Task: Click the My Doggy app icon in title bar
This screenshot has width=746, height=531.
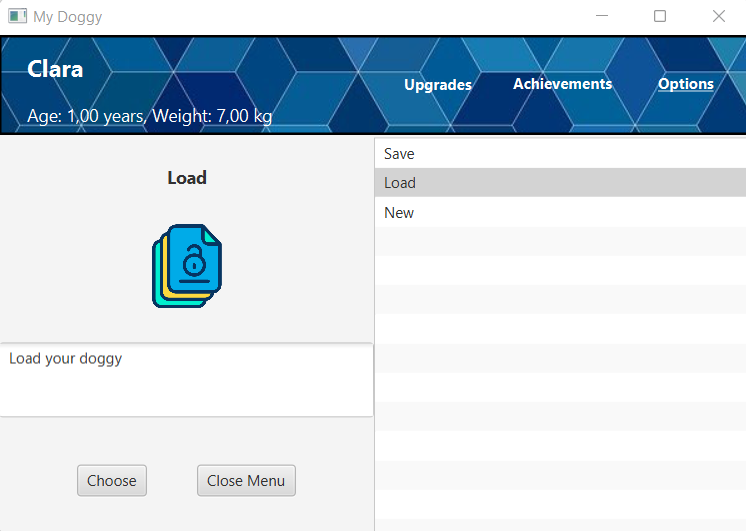Action: pyautogui.click(x=17, y=16)
